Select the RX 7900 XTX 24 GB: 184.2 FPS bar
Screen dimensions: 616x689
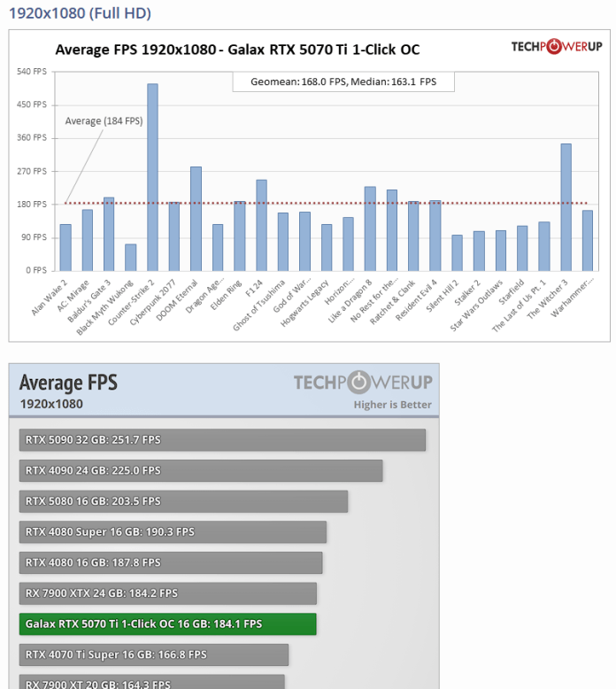[168, 593]
